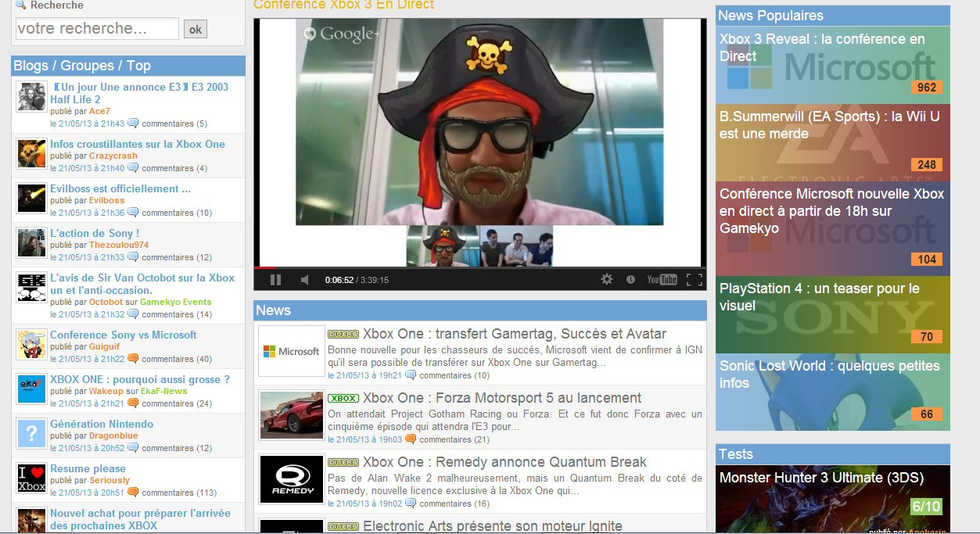The width and height of the screenshot is (980, 534).
Task: Open 'Xbox One : transfert Gamertag, Succès et Avatar'
Action: coord(515,334)
